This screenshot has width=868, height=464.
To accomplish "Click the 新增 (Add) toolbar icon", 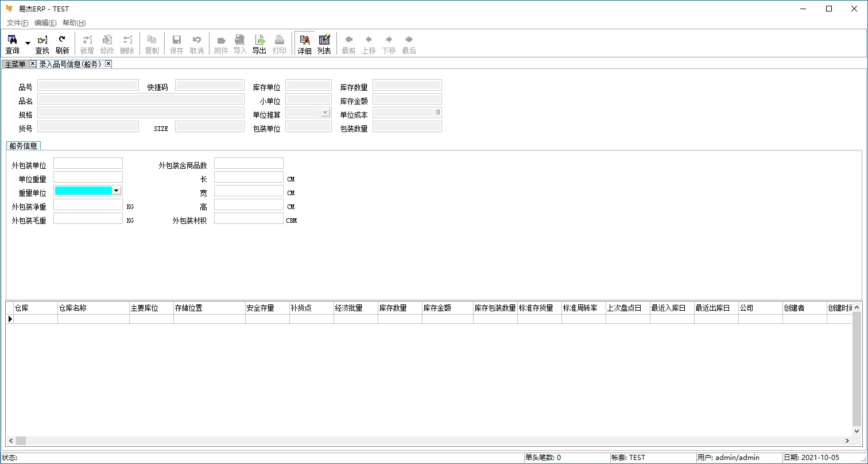I will tap(87, 44).
